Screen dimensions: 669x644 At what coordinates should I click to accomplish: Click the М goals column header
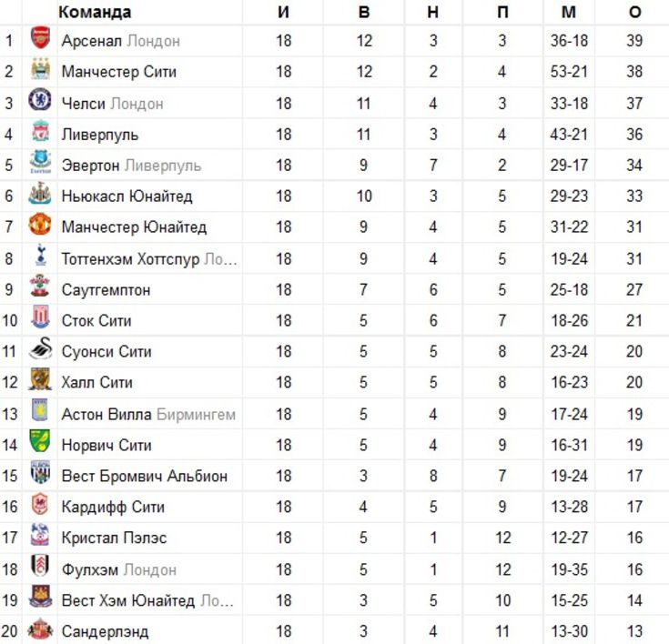(x=569, y=12)
